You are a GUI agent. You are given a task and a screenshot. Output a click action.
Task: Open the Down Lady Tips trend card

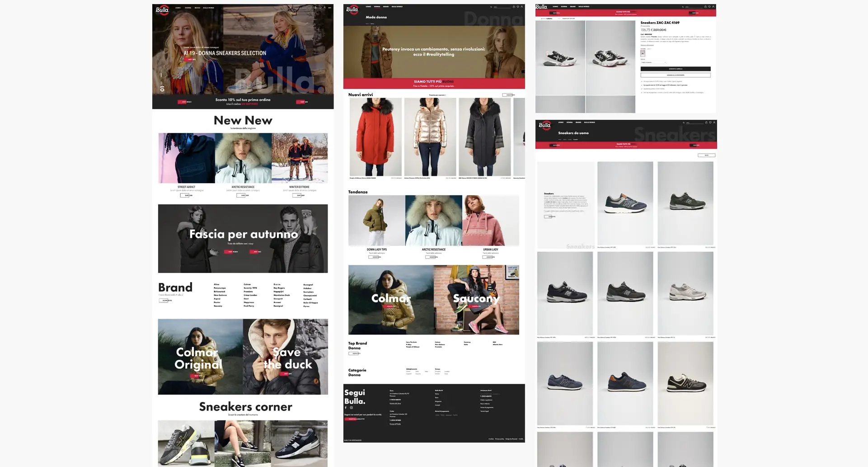click(377, 221)
